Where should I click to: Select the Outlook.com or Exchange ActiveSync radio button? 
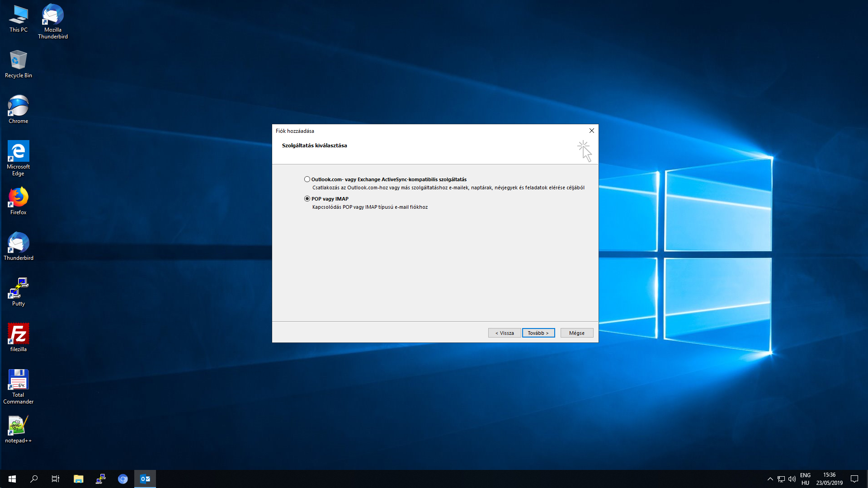coord(307,179)
